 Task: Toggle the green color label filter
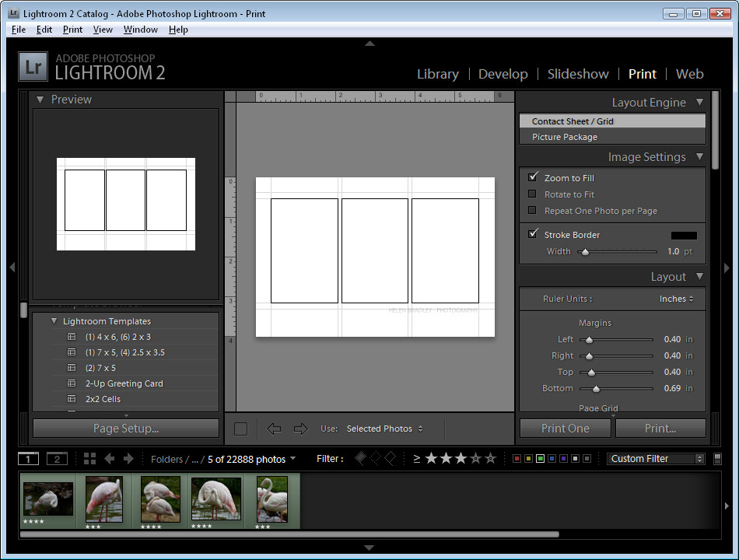(541, 459)
